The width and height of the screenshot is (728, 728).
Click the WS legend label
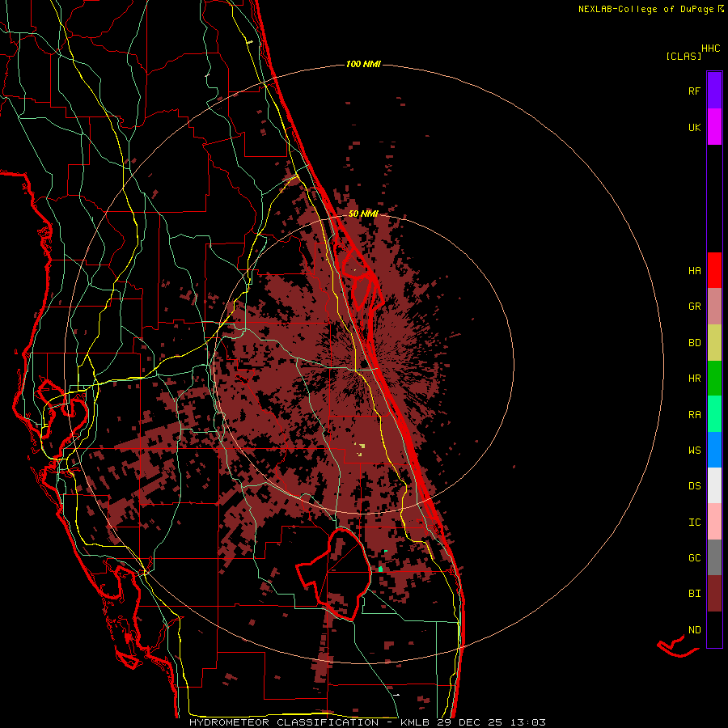click(695, 450)
